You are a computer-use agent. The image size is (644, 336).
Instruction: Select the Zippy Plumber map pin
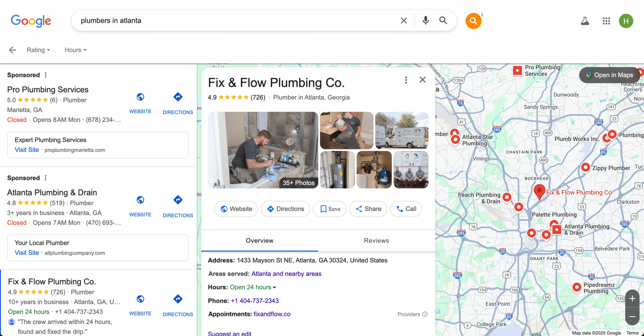point(586,167)
